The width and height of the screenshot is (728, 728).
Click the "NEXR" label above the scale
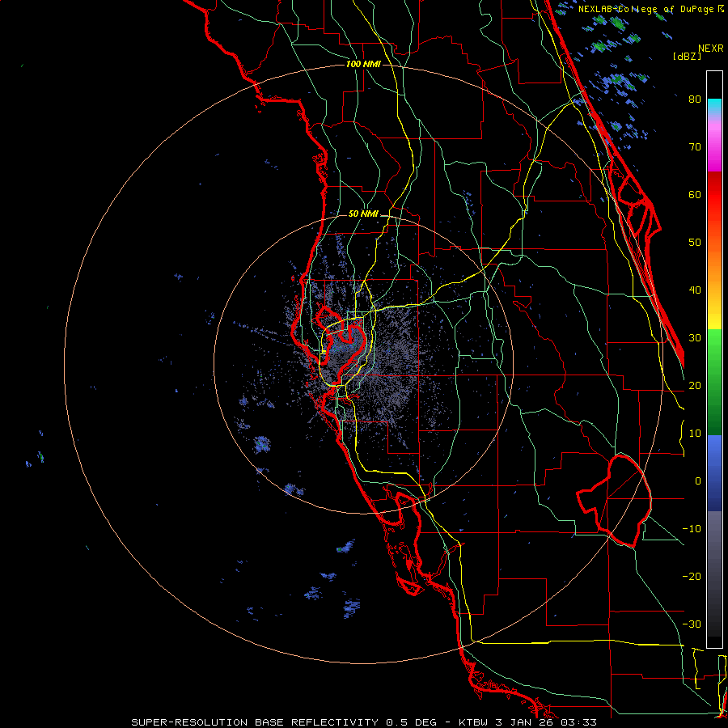click(711, 49)
